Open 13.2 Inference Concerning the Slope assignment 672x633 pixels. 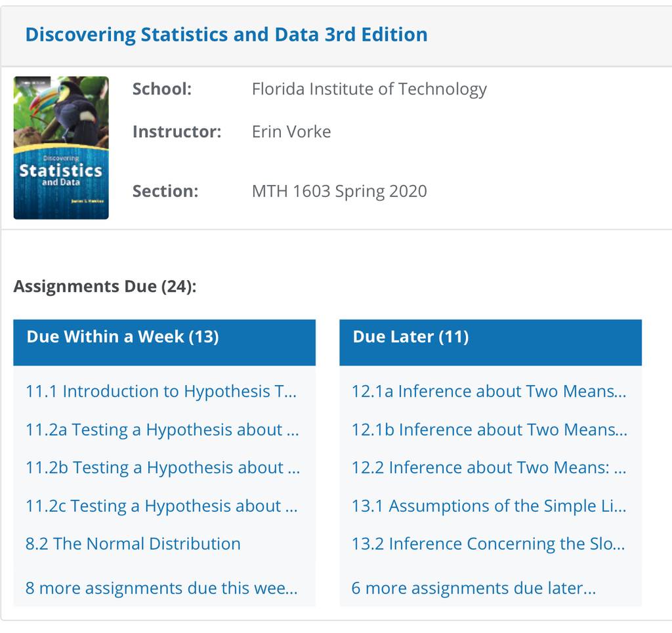[488, 544]
